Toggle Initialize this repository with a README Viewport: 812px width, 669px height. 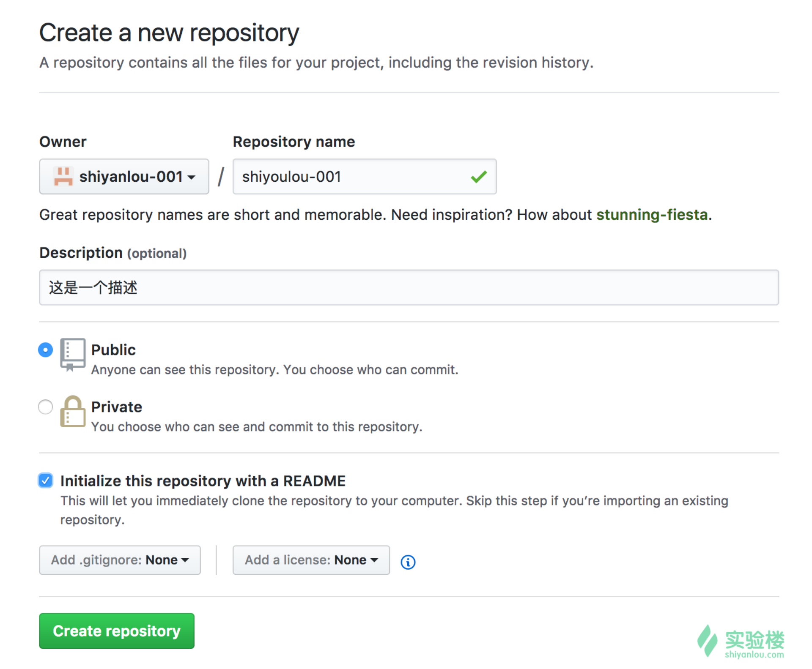click(45, 481)
